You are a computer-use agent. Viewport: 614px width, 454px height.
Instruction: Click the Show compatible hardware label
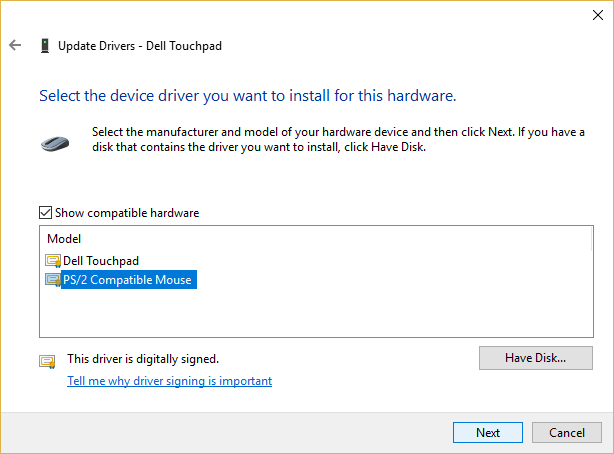(x=127, y=213)
